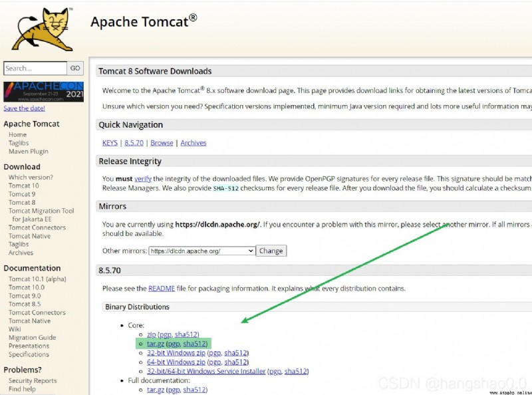Select Tomcat 9 under Download

coord(22,194)
